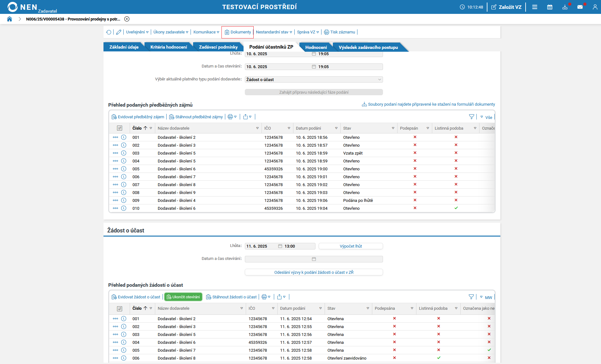Open the hamburger menu icon

coord(534,7)
